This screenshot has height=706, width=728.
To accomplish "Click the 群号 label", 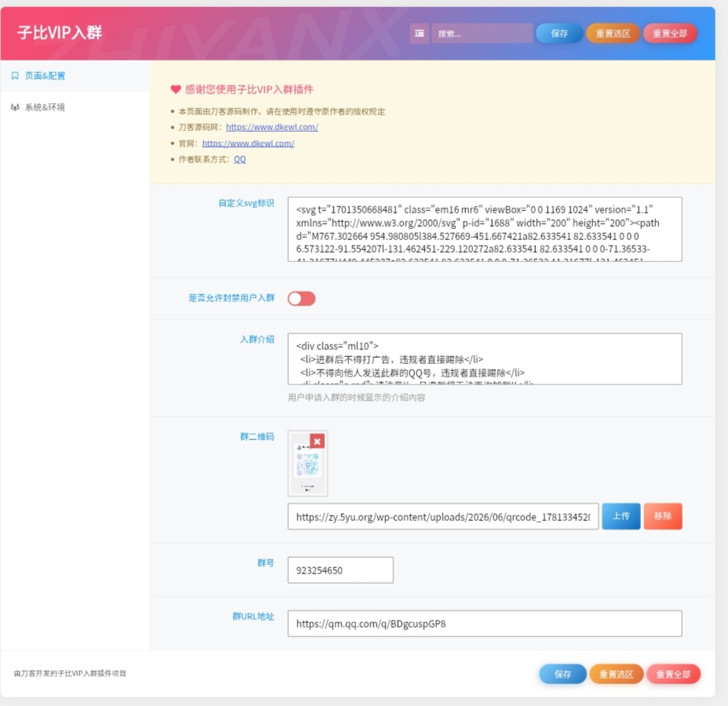I will point(266,562).
